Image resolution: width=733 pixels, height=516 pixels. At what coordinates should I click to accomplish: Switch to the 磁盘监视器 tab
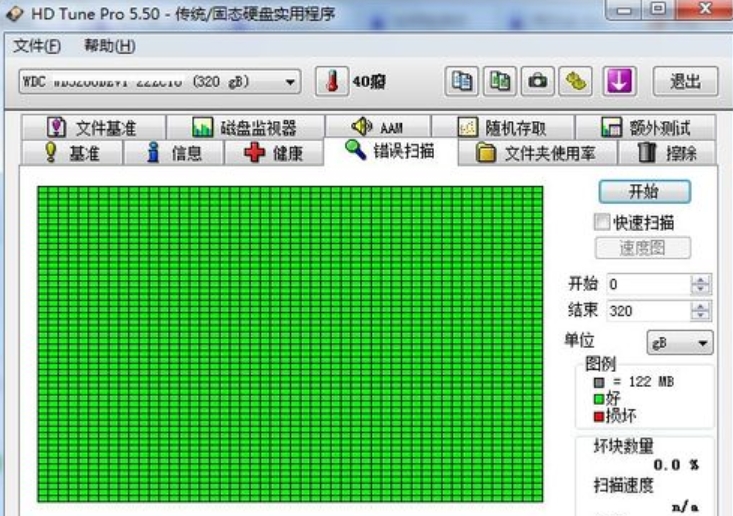(x=245, y=127)
